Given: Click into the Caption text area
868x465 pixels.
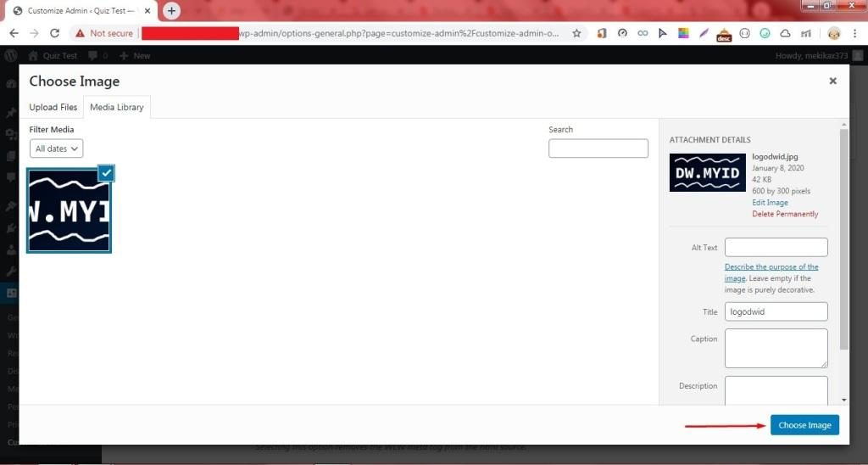Looking at the screenshot, I should tap(776, 348).
